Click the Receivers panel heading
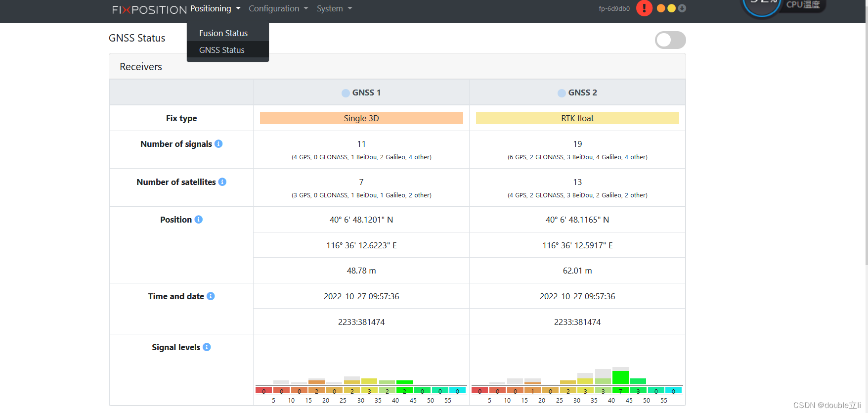 coord(141,67)
